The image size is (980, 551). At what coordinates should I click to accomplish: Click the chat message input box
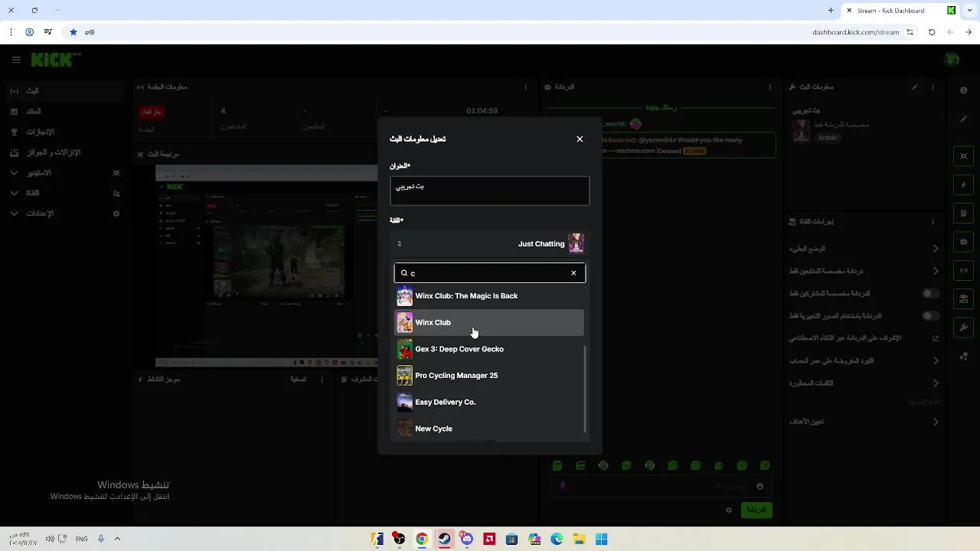click(x=660, y=486)
